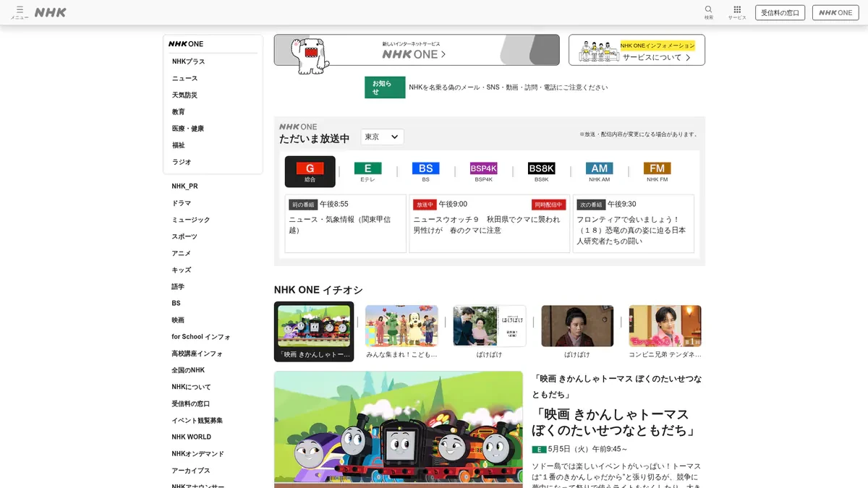Screen dimensions: 868x488
Task: Go to 医療・健康 in sidebar
Action: pos(188,128)
